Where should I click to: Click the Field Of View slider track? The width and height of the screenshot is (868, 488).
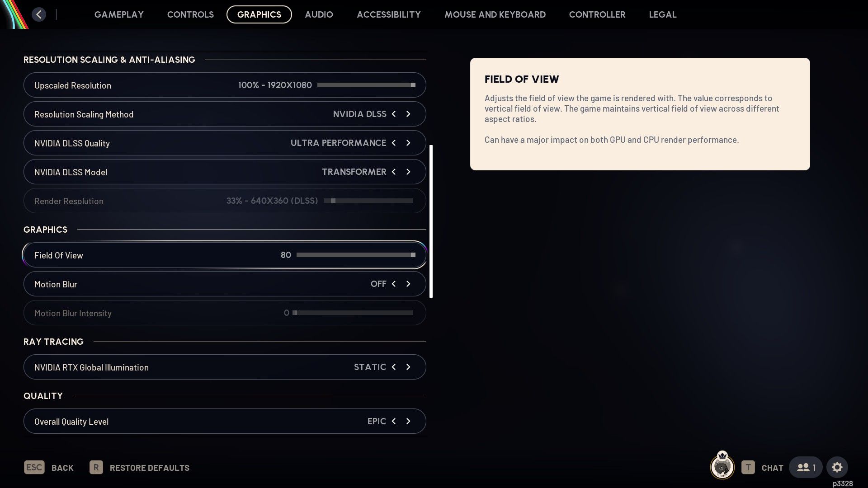355,255
